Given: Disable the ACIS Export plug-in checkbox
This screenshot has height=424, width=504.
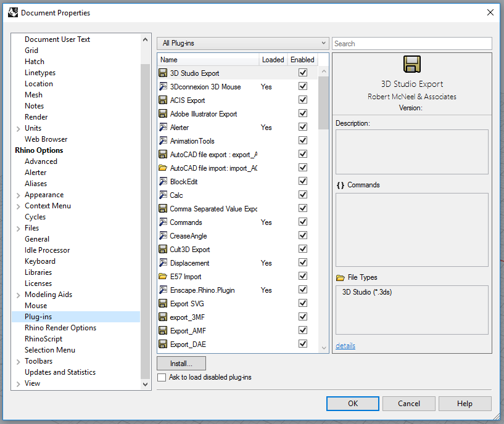Looking at the screenshot, I should pyautogui.click(x=303, y=100).
